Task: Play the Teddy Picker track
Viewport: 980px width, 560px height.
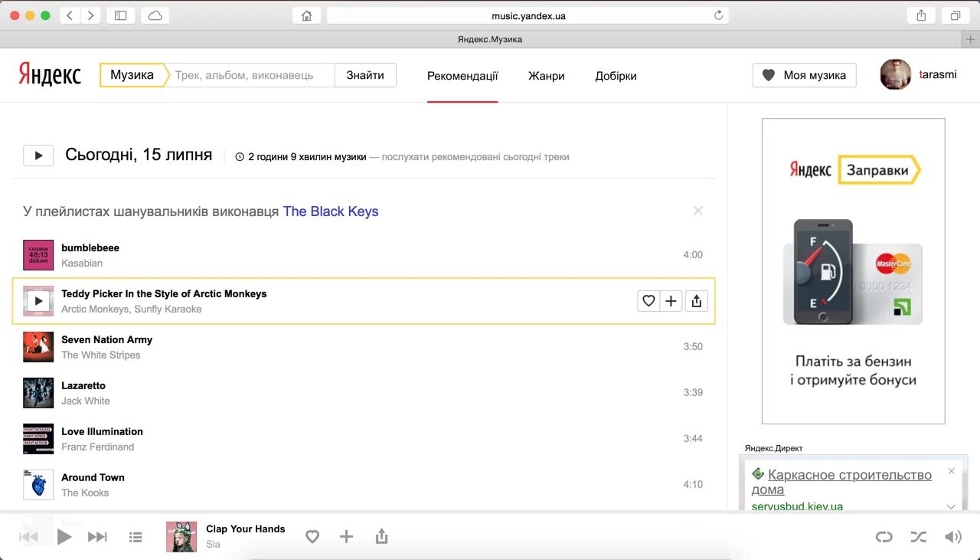Action: 38,301
